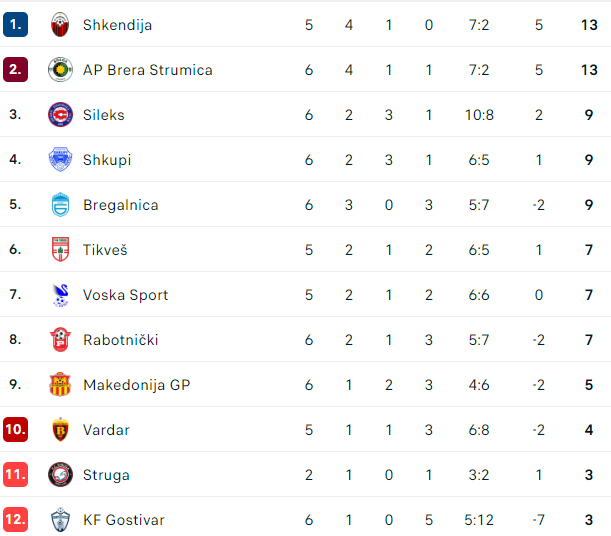Click the KF Gostivar badge
Image resolution: width=611 pixels, height=536 pixels.
click(60, 520)
